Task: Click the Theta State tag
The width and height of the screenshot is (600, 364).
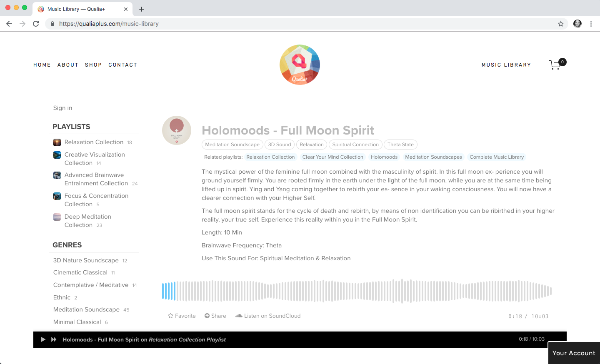Action: tap(400, 145)
